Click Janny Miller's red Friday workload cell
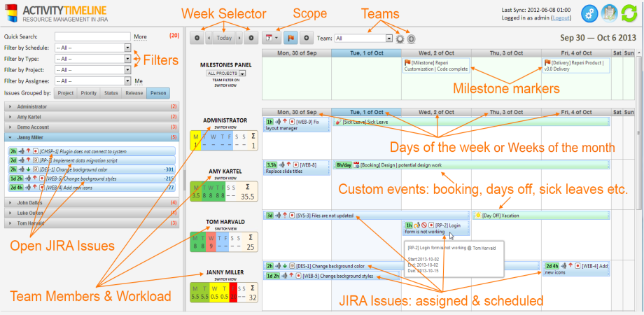This screenshot has height=315, width=644. tap(232, 297)
